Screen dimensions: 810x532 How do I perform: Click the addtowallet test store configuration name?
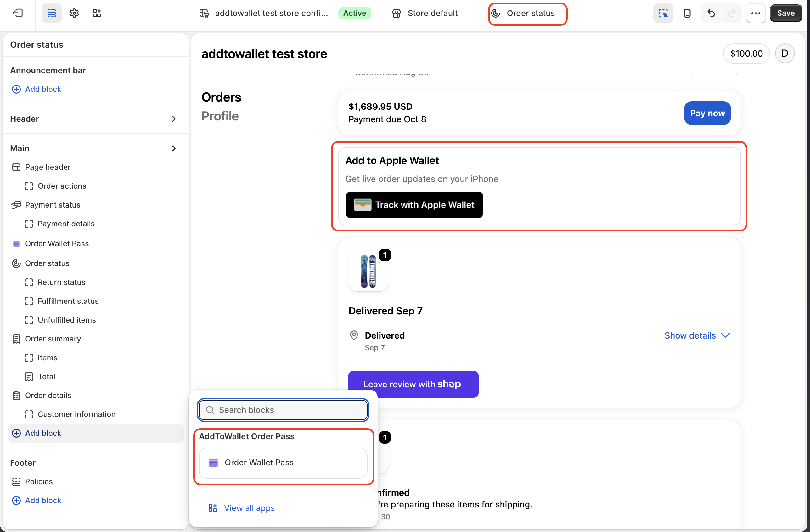(271, 13)
